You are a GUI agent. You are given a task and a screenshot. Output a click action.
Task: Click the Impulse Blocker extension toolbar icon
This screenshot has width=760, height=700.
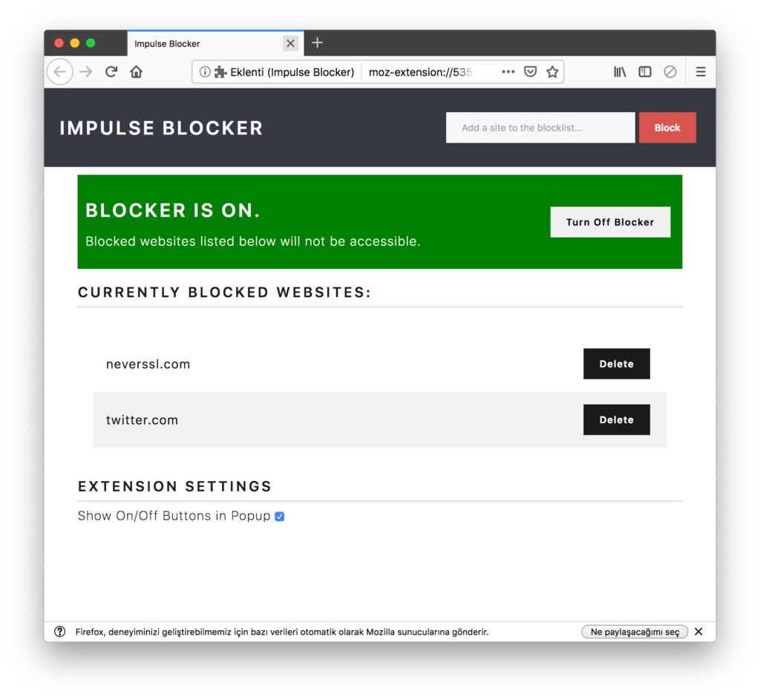(x=670, y=72)
